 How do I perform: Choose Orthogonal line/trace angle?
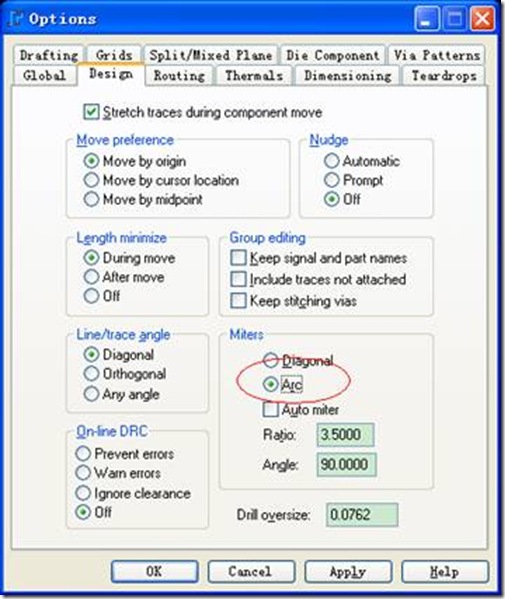point(91,374)
